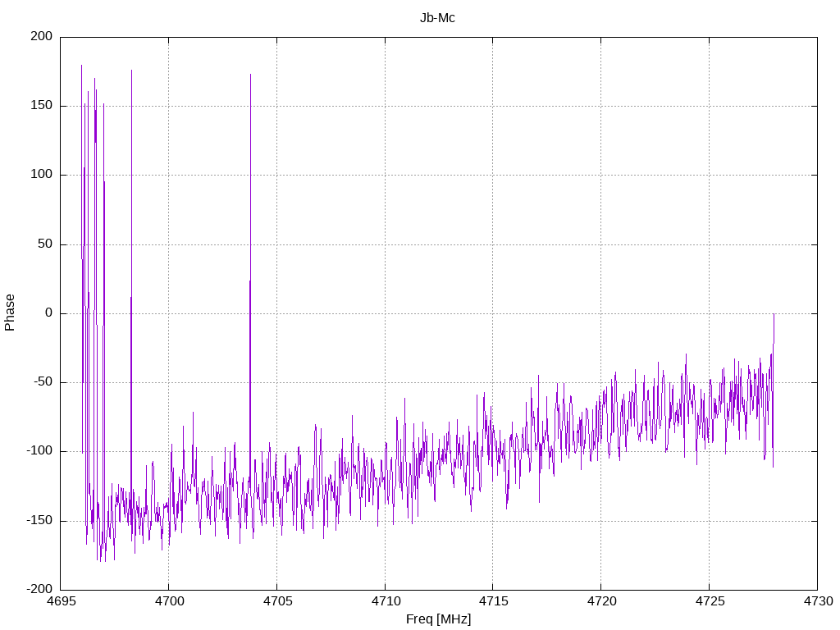The image size is (840, 630).
Task: Click the -50 tick label on y-axis
Action: point(43,382)
